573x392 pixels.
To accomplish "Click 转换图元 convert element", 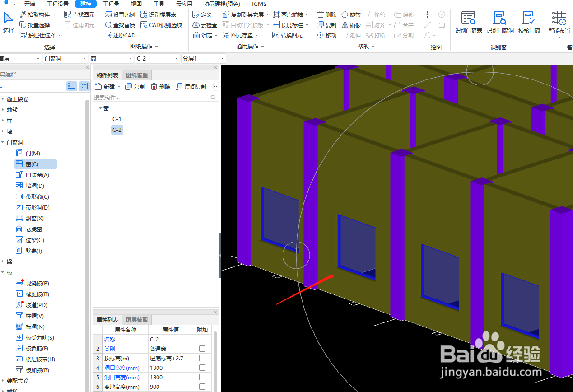I will (x=288, y=35).
